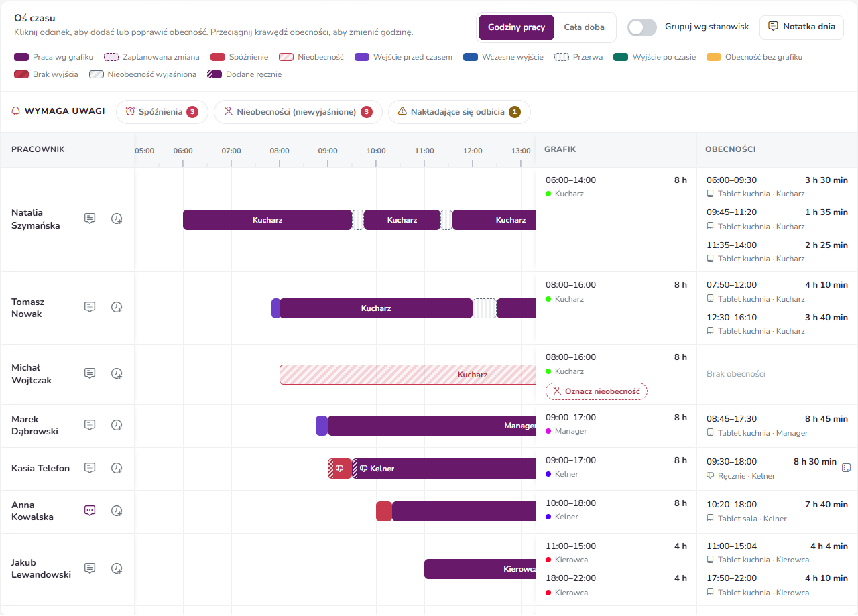Switch to the Godziny pracy view
Image resolution: width=858 pixels, height=616 pixels.
coord(516,27)
